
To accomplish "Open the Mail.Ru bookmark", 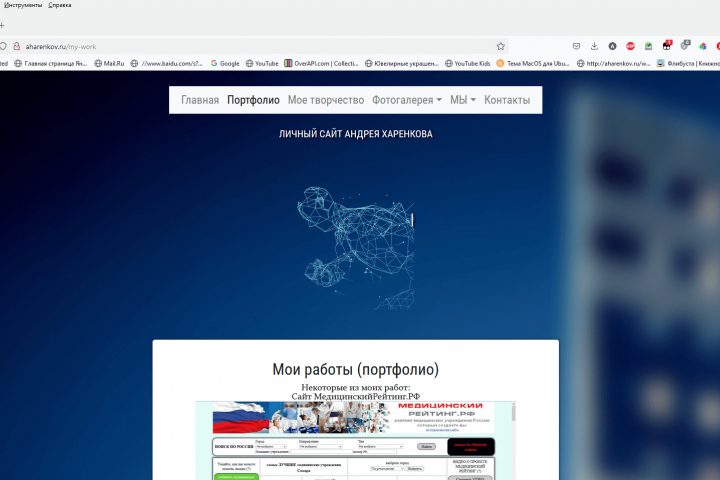I will tap(109, 63).
